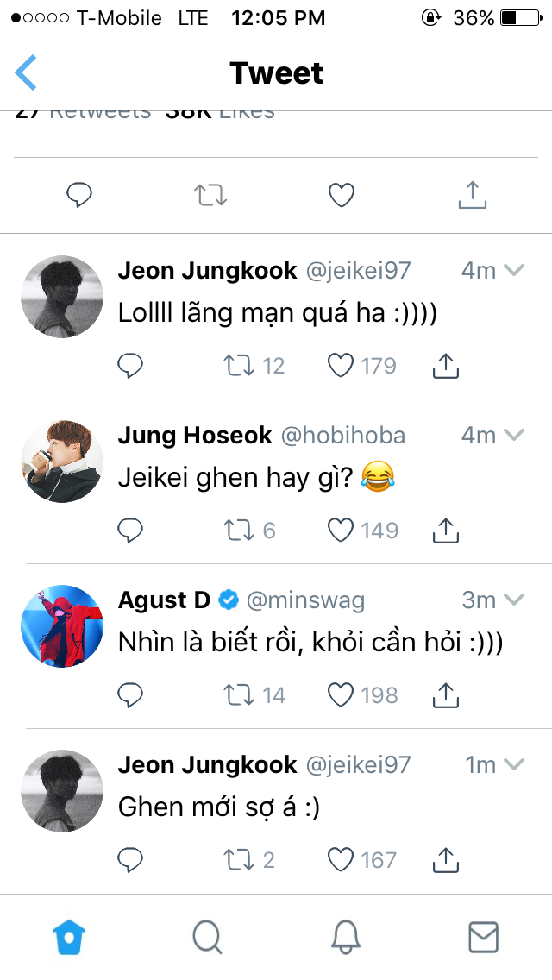This screenshot has height=980, width=552.
Task: Open the Search tab
Action: [x=207, y=937]
